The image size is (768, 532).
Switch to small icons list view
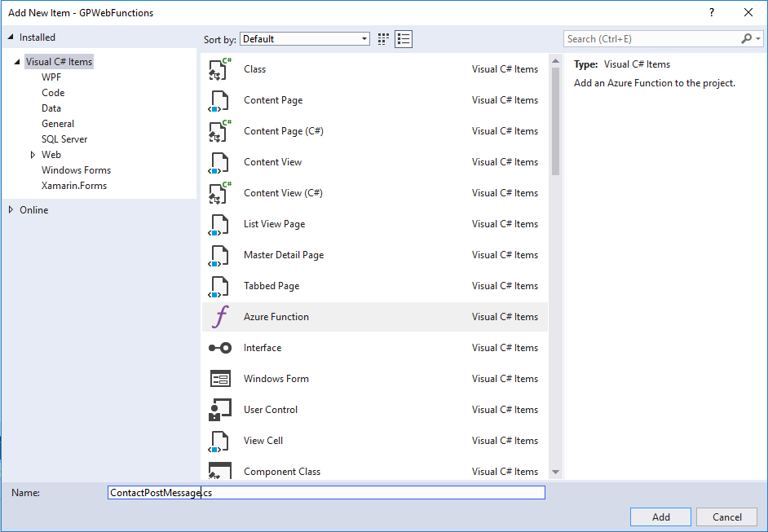(404, 38)
